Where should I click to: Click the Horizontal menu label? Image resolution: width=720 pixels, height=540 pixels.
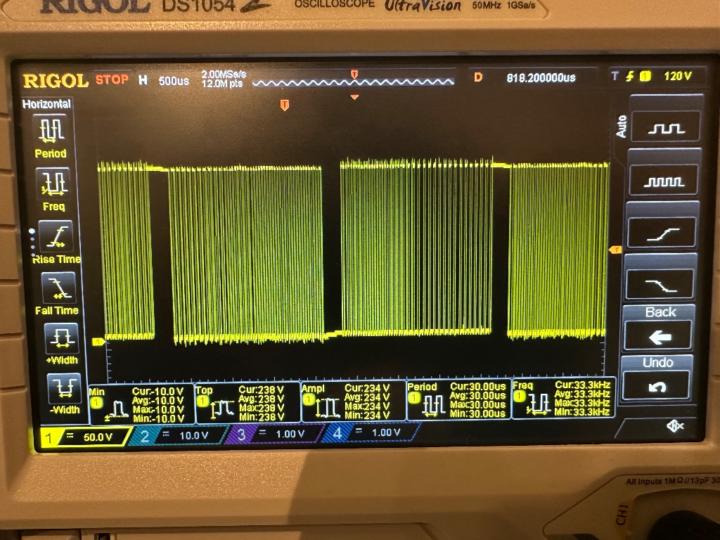[46, 104]
